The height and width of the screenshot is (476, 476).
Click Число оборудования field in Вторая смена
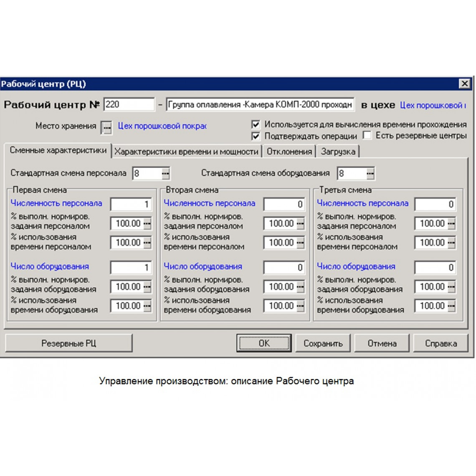(x=284, y=268)
